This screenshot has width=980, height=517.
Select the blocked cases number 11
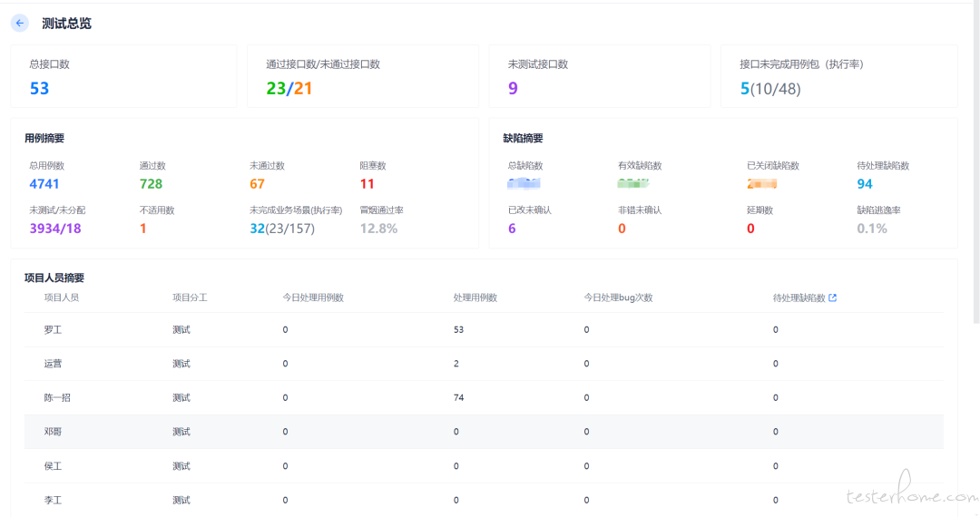(367, 184)
